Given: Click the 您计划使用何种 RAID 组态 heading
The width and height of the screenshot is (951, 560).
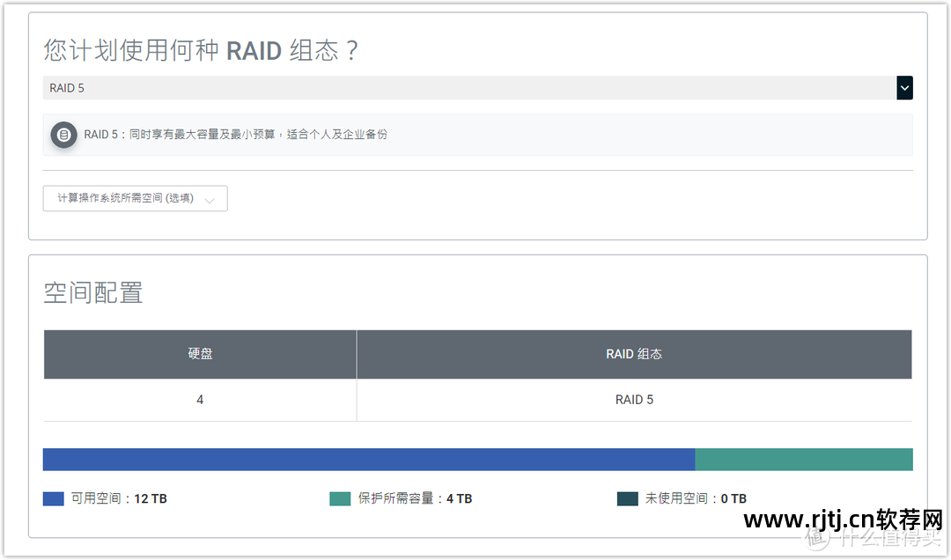Looking at the screenshot, I should [x=201, y=50].
